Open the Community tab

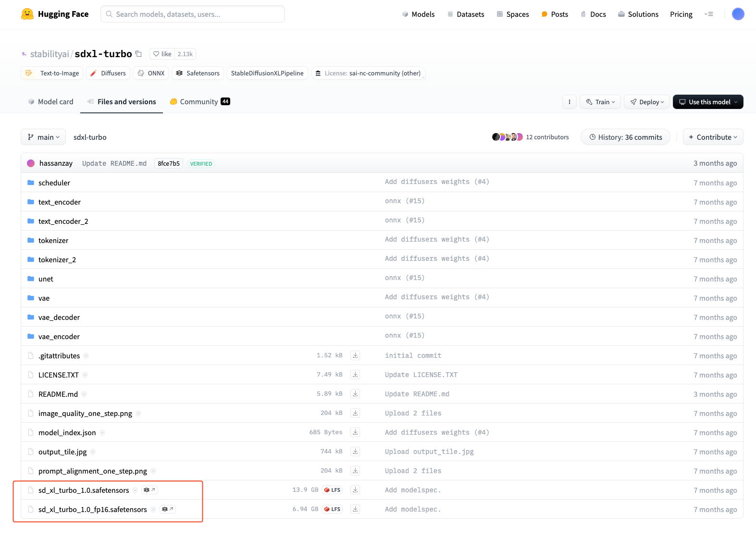click(200, 102)
